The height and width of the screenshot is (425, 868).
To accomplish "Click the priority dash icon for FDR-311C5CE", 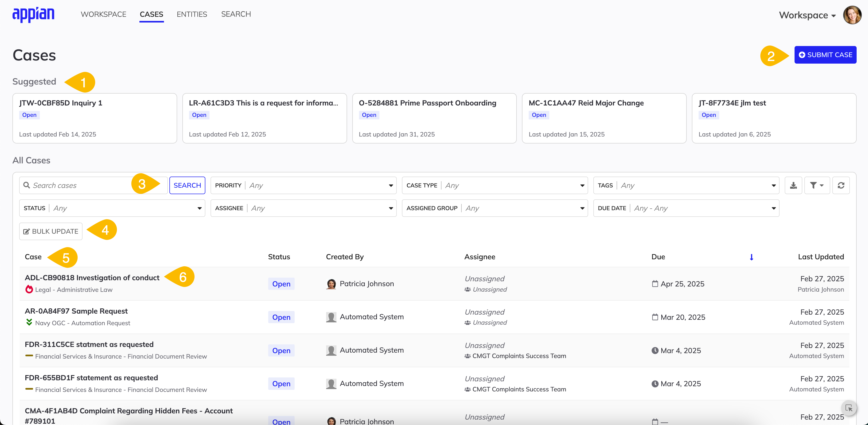I will tap(29, 356).
